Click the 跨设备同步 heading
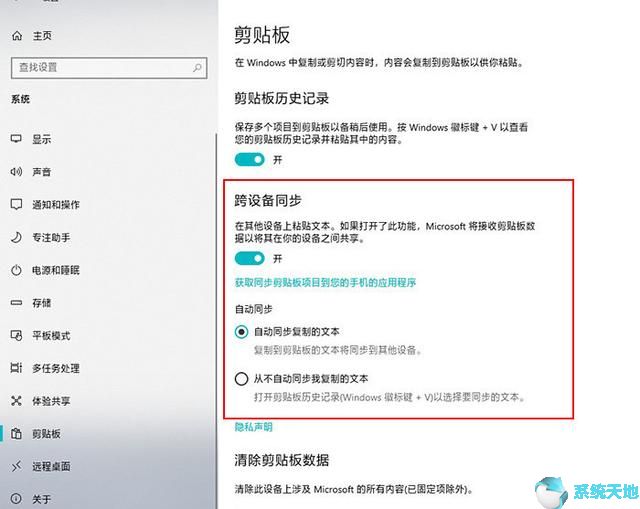Image resolution: width=640 pixels, height=509 pixels. 268,200
